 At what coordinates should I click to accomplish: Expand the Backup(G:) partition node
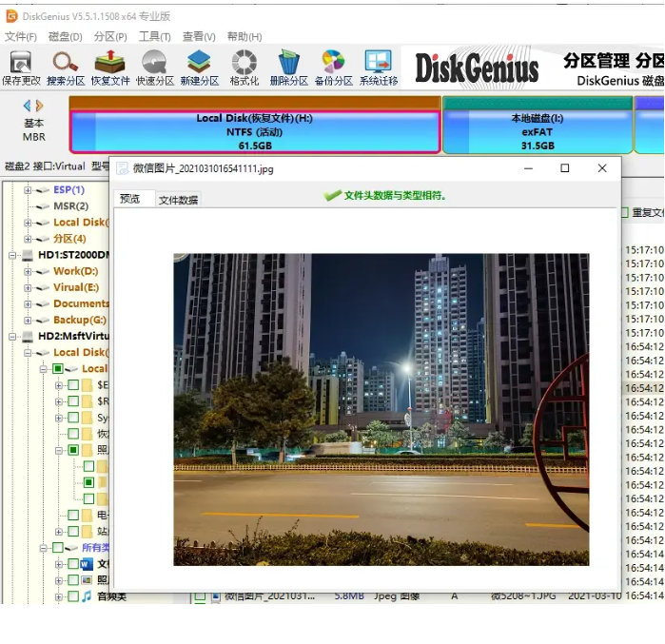[x=29, y=320]
